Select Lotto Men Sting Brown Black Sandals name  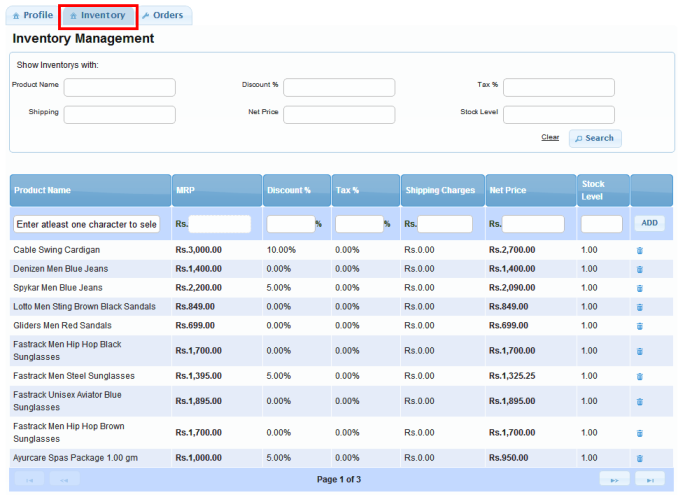(x=84, y=307)
